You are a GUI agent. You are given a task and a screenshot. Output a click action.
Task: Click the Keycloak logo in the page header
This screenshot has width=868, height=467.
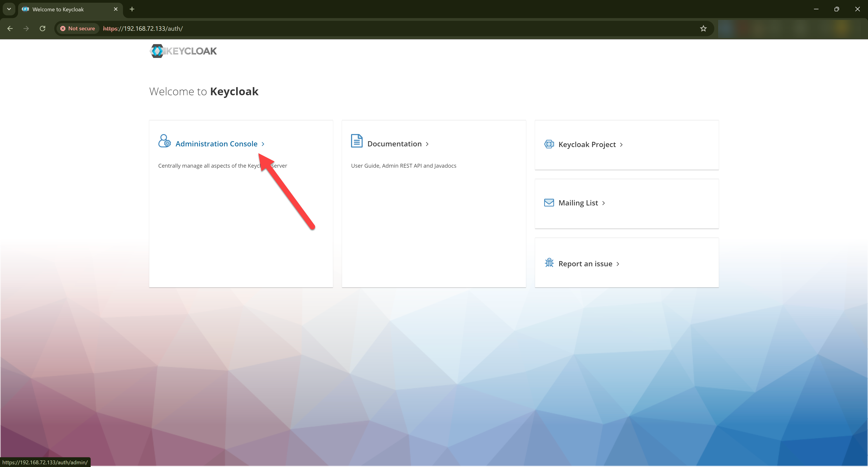(x=183, y=51)
